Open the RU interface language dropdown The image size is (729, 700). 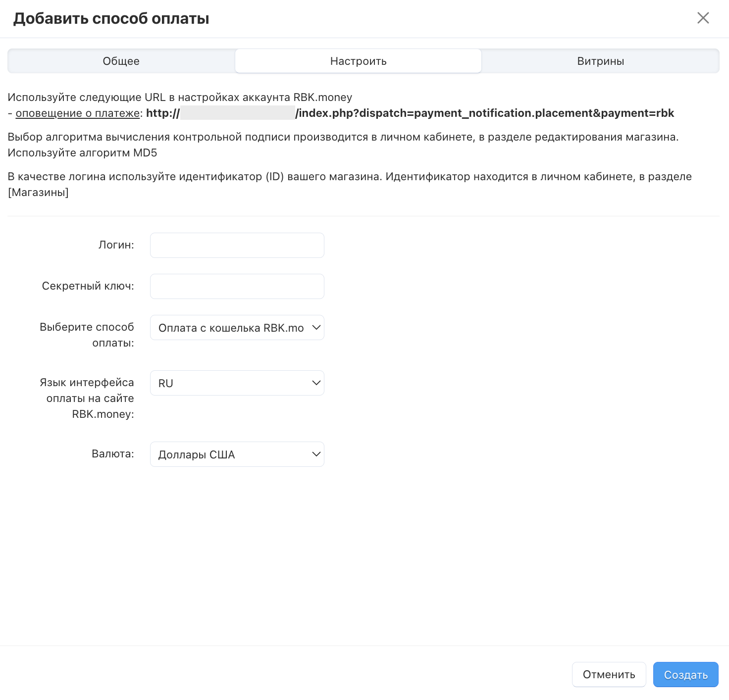click(x=237, y=383)
